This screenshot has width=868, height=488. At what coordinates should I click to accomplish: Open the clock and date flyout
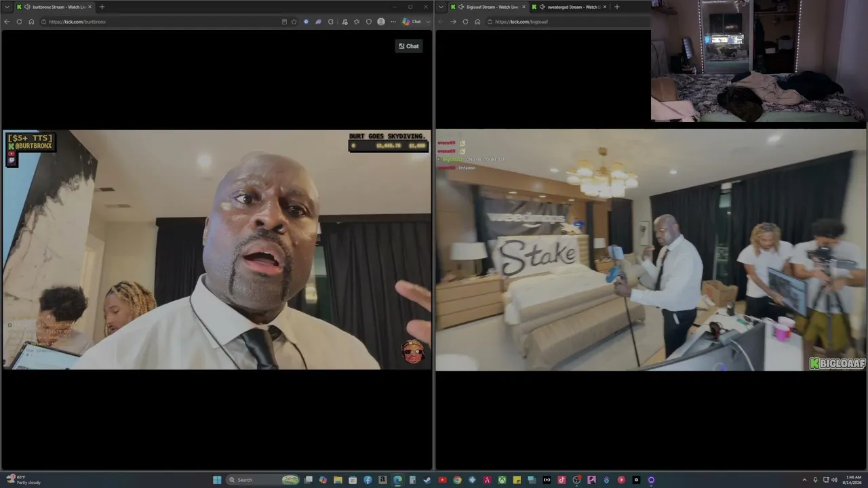853,480
